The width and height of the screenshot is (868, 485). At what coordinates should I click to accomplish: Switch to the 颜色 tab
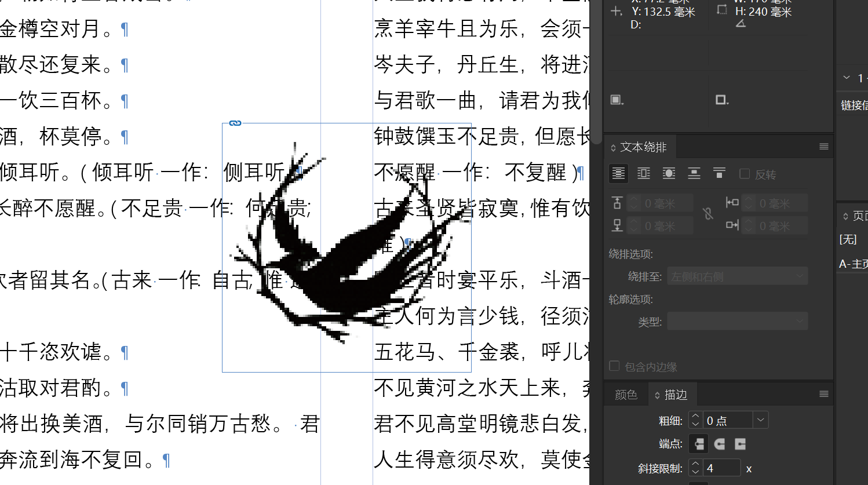[625, 395]
